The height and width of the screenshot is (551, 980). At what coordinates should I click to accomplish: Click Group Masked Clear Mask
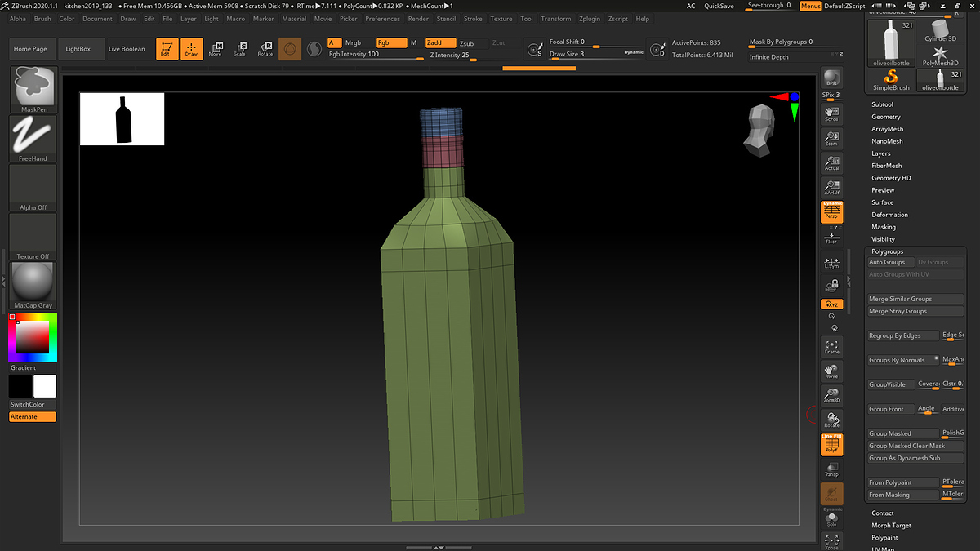(915, 446)
